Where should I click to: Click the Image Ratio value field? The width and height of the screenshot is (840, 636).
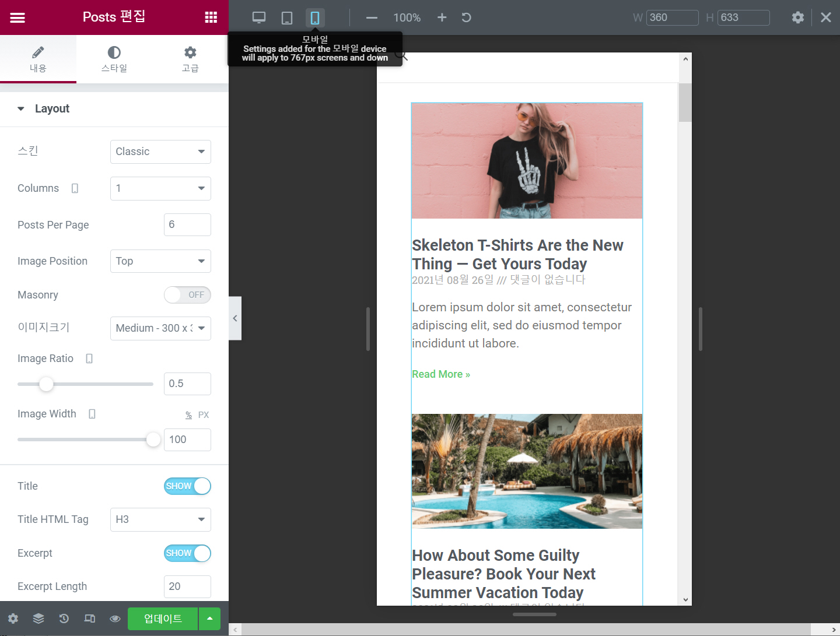[x=187, y=384]
